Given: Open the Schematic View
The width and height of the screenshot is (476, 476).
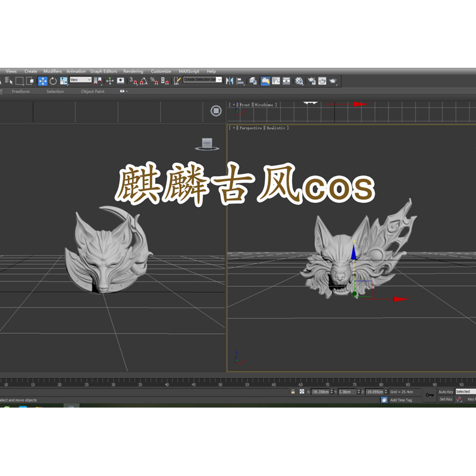Looking at the screenshot, I should point(286,81).
